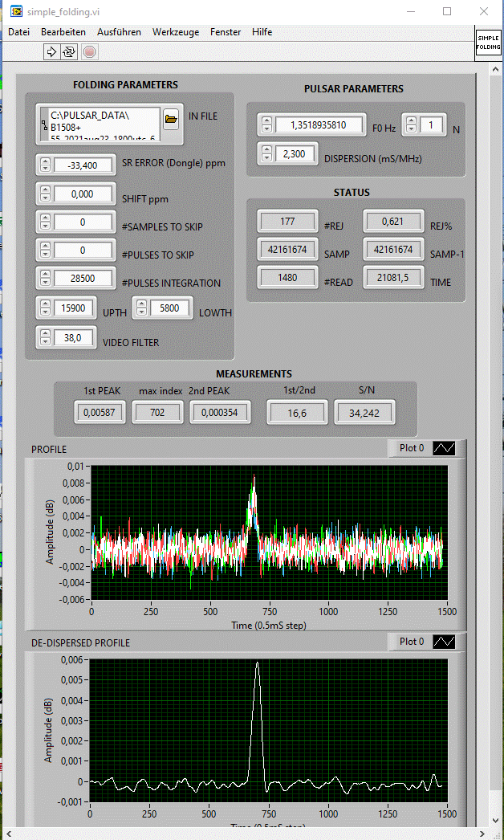Click the SR ERROR ppm stepper arrows
The height and width of the screenshot is (840, 504).
pos(46,165)
